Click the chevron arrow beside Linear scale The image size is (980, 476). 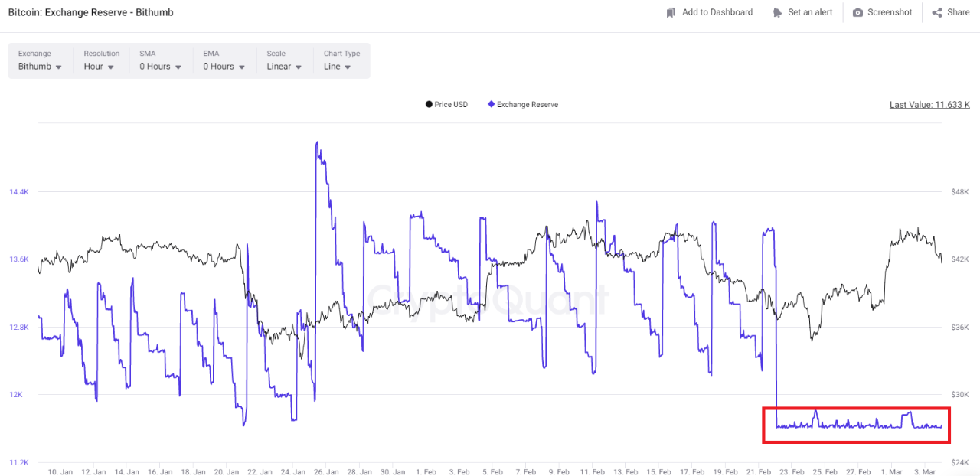point(299,67)
